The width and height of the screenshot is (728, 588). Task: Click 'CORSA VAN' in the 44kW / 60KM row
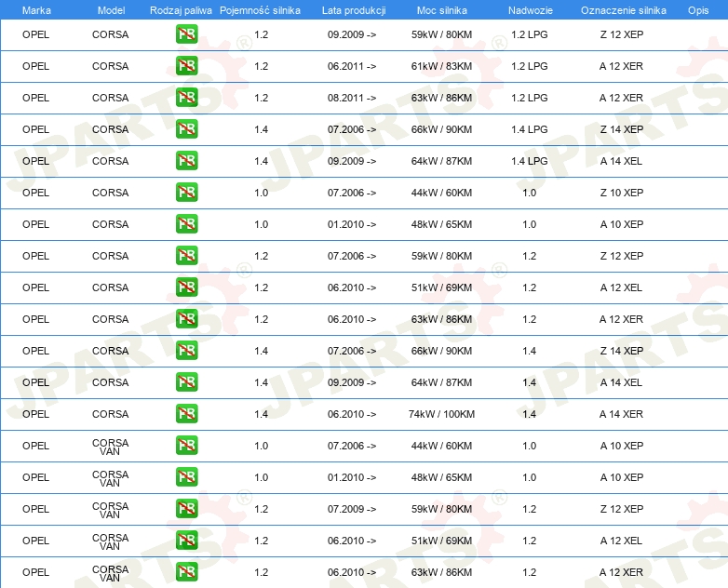coord(110,447)
